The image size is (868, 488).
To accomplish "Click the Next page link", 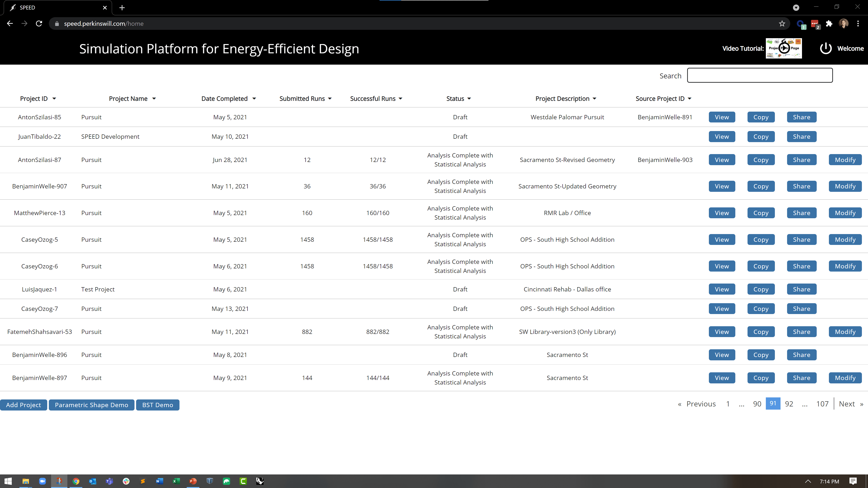I will [847, 404].
